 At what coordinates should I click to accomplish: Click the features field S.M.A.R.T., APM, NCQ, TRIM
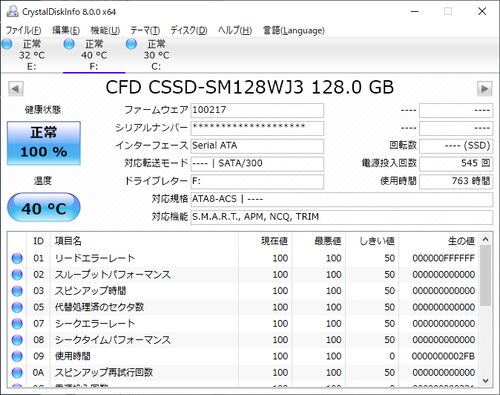coord(342,217)
